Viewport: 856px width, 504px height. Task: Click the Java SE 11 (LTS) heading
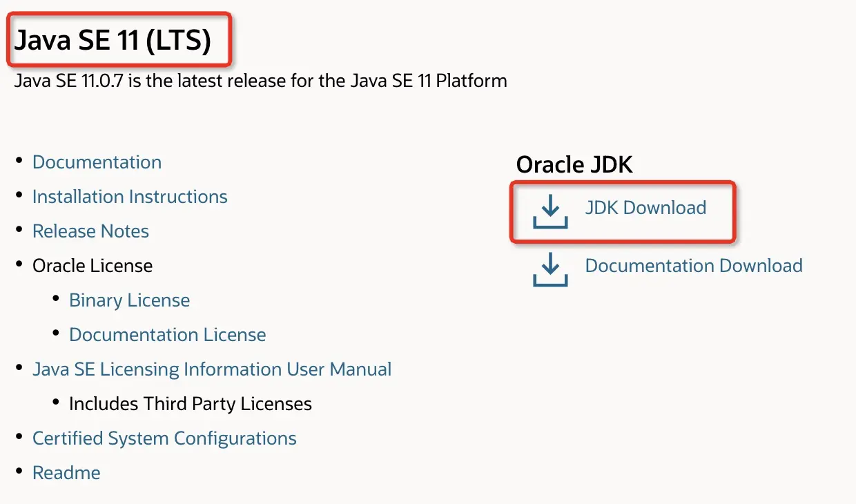click(x=113, y=40)
